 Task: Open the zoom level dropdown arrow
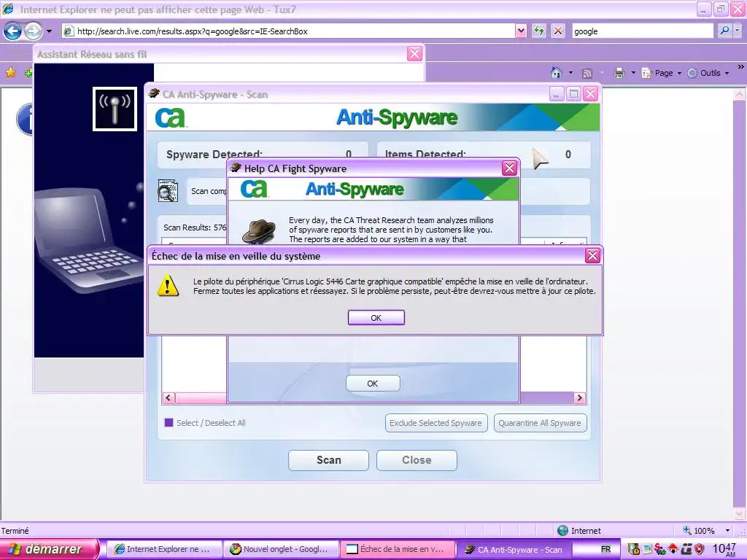(727, 531)
